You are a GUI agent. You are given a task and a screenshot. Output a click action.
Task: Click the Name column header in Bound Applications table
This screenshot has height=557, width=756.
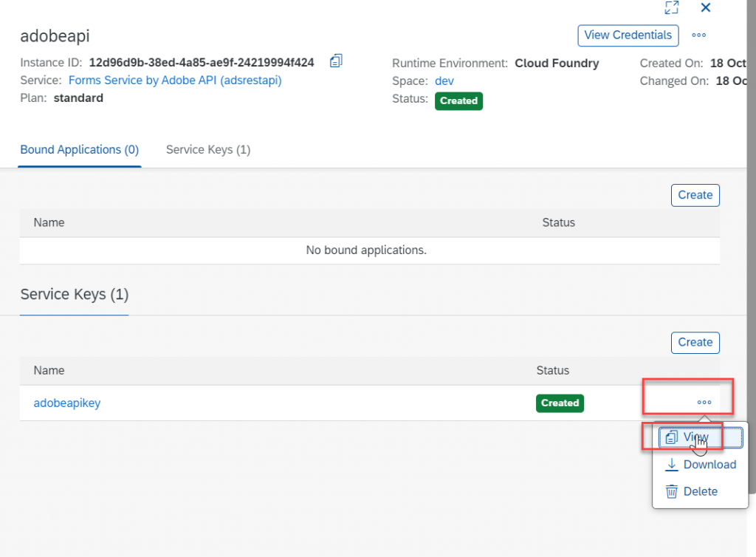point(49,223)
